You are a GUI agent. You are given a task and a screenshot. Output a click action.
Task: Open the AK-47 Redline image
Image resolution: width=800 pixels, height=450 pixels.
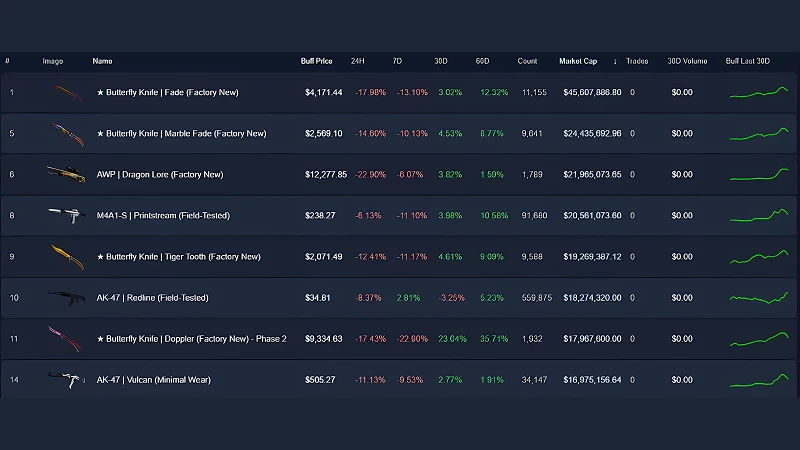pos(66,297)
